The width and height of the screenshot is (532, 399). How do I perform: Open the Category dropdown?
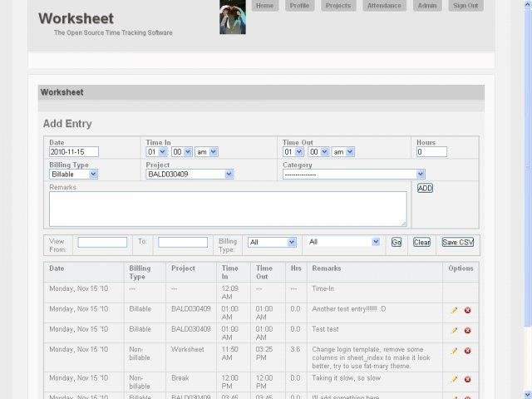point(354,175)
